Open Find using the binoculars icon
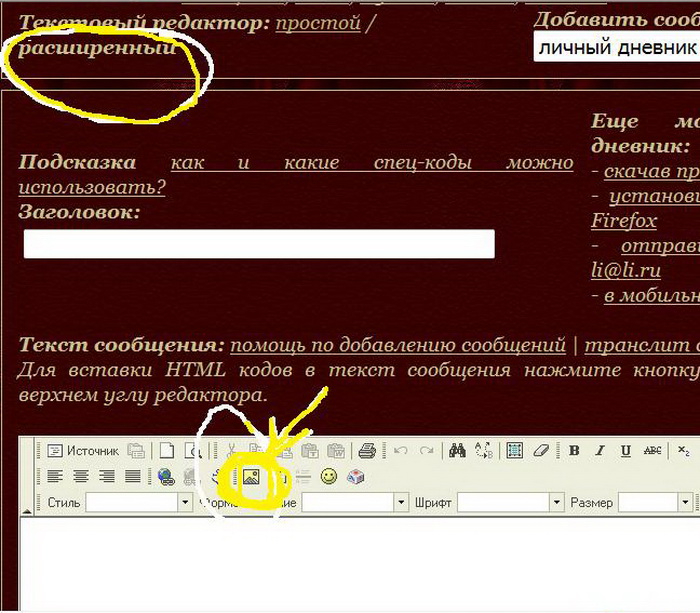This screenshot has width=700, height=613. [457, 451]
